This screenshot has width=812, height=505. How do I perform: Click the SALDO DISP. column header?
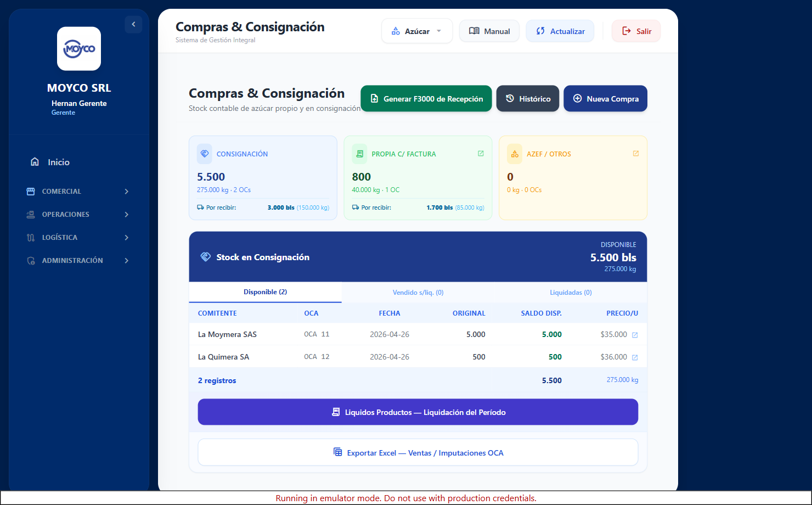pos(541,313)
